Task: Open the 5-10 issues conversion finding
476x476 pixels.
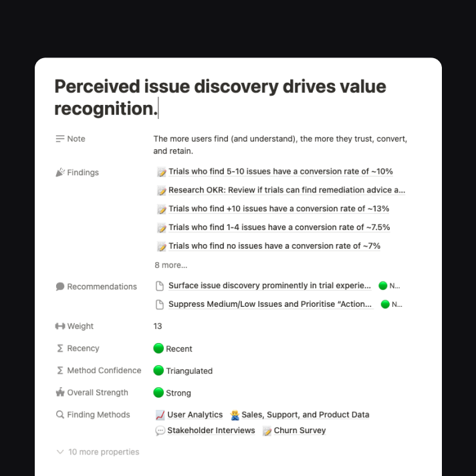Action: click(280, 172)
